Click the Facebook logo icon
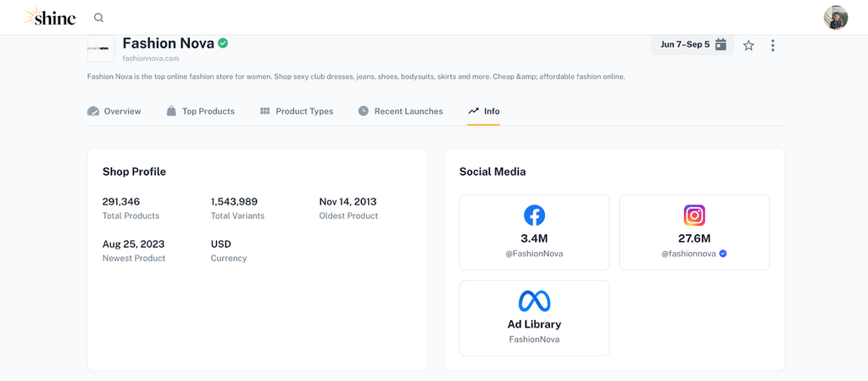The image size is (868, 381). click(534, 216)
